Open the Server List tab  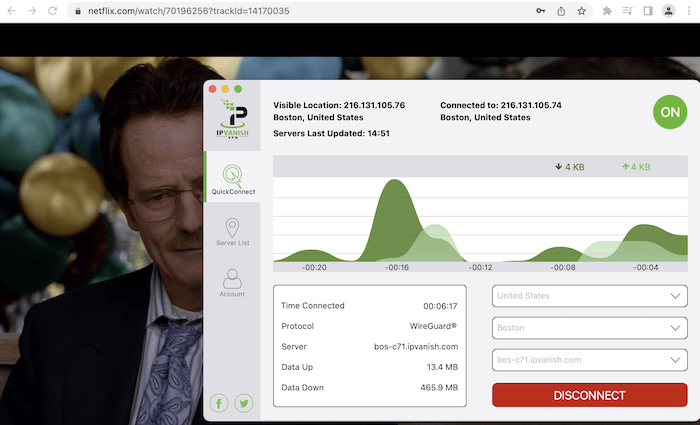(233, 231)
